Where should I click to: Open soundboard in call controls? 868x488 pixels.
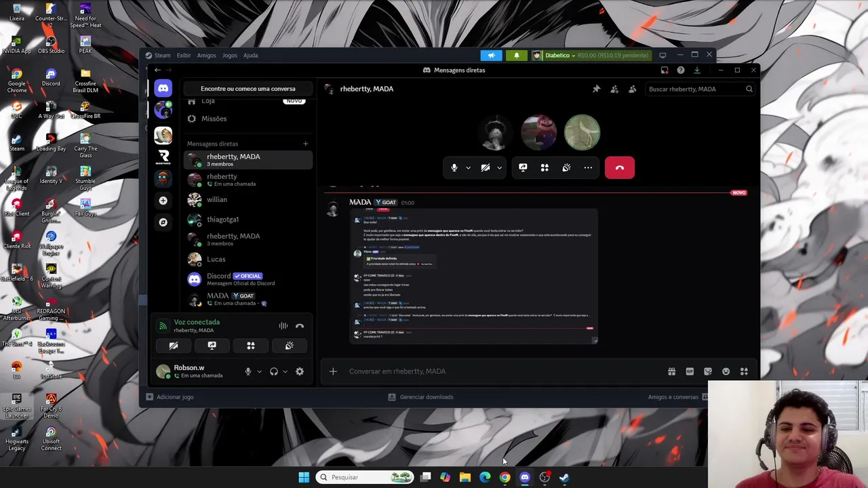click(x=566, y=167)
